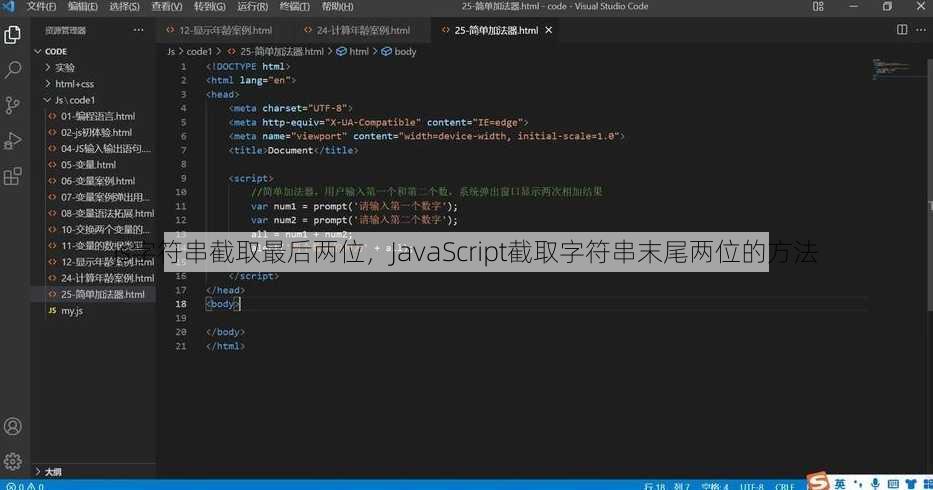Click the shirt skin icon in IME bar
Image resolution: width=933 pixels, height=490 pixels.
[910, 484]
